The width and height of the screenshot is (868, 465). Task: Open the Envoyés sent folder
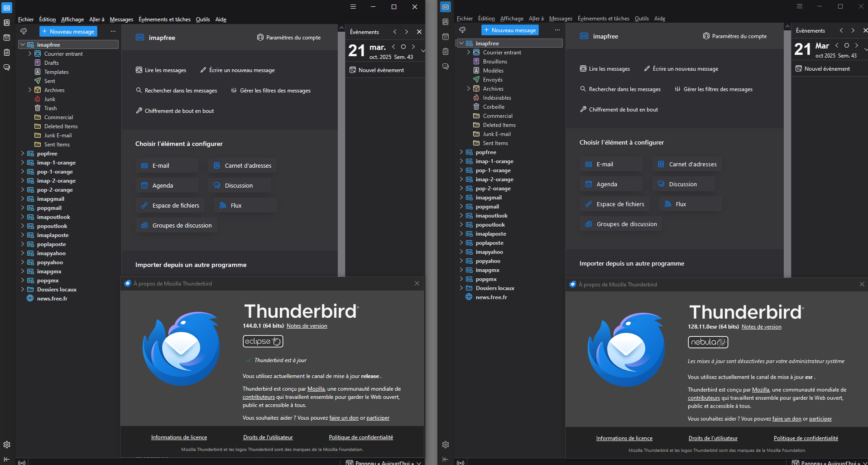[x=492, y=80]
